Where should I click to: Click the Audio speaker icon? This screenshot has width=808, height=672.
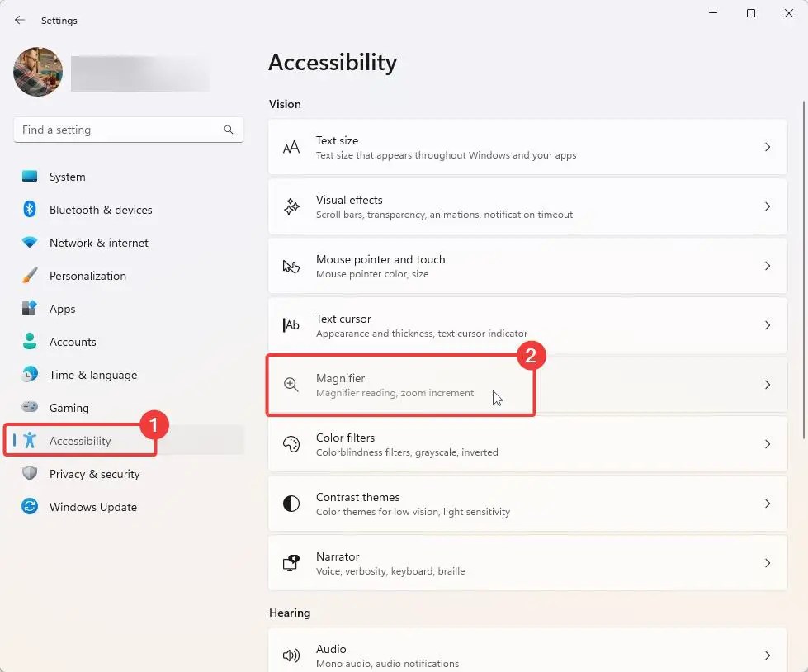[291, 655]
